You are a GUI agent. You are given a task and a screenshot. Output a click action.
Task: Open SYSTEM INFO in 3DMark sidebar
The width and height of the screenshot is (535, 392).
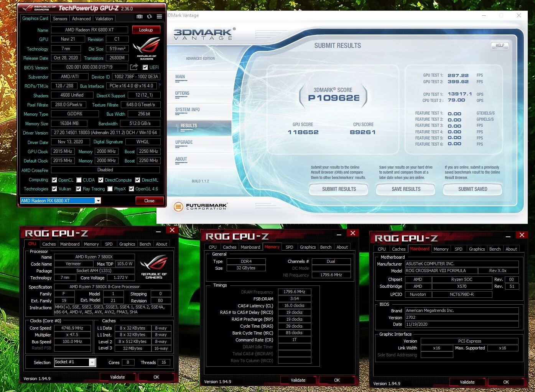188,110
